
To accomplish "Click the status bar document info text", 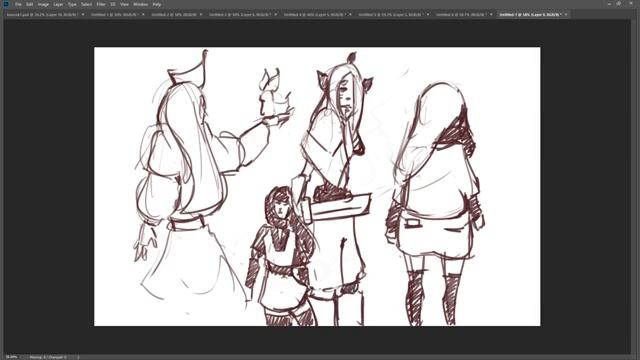I will tap(48, 357).
